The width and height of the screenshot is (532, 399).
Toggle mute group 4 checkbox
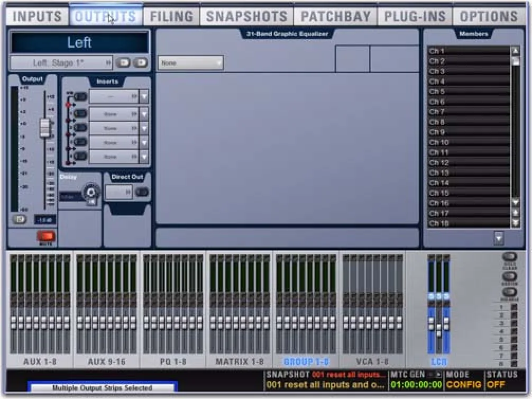tap(514, 331)
